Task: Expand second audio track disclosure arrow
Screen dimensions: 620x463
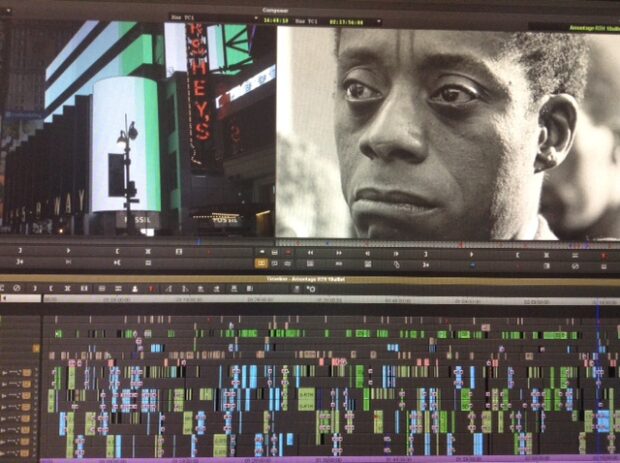Action: coord(5,384)
